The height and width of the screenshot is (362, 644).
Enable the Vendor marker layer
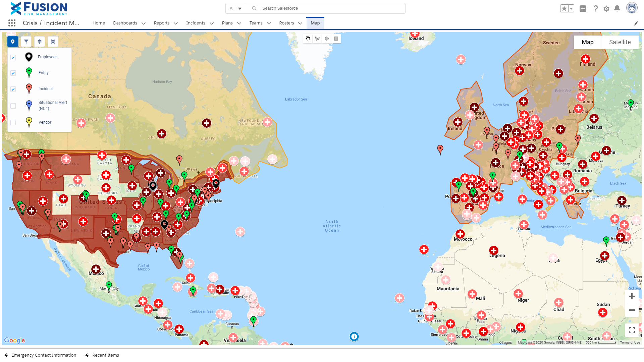tap(13, 122)
